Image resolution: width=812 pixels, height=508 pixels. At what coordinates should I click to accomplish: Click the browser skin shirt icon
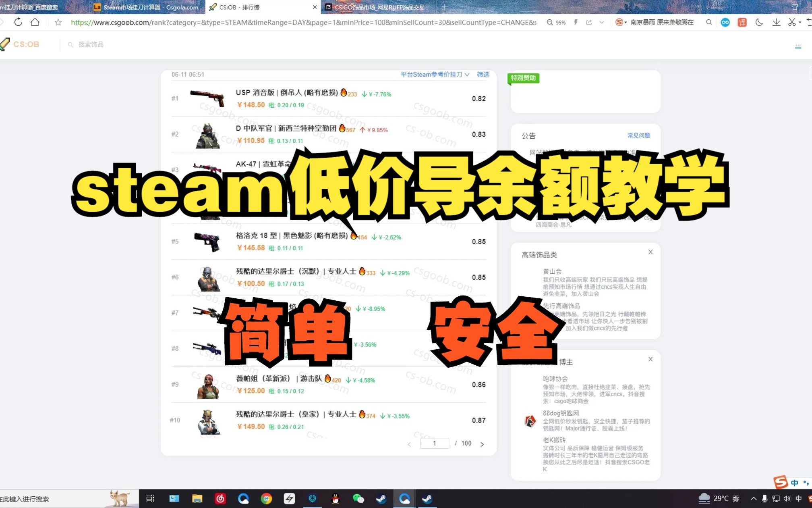tap(795, 7)
